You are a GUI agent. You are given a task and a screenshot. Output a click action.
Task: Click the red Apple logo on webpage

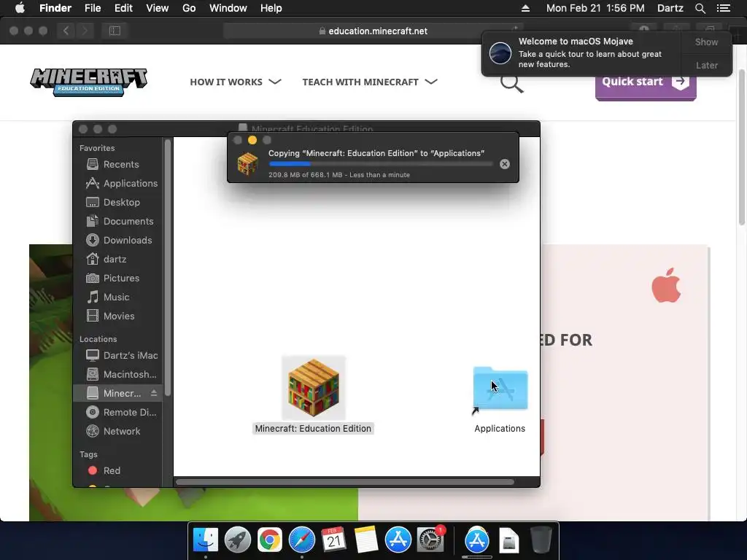pyautogui.click(x=666, y=285)
